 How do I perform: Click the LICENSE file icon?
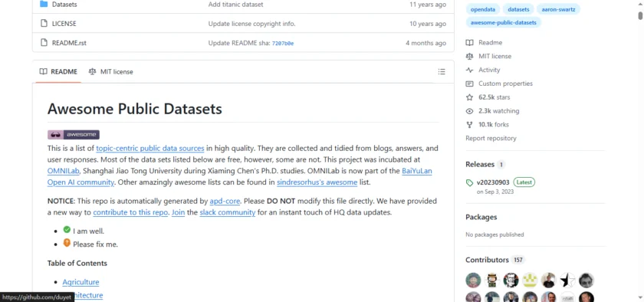44,24
